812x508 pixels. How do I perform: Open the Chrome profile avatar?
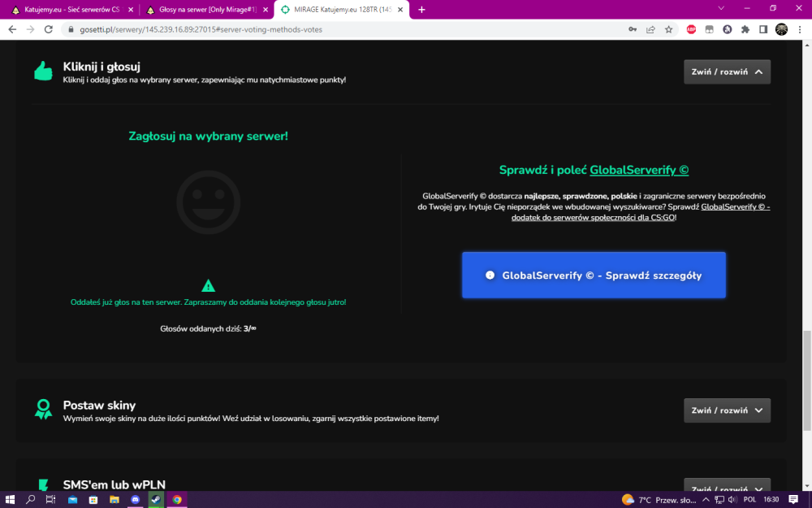pos(781,29)
